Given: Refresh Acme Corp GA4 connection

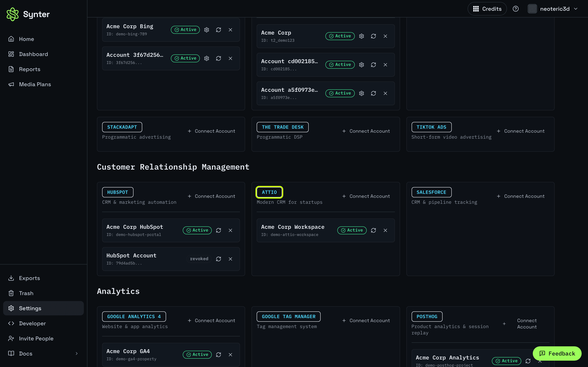Looking at the screenshot, I should pos(219,354).
